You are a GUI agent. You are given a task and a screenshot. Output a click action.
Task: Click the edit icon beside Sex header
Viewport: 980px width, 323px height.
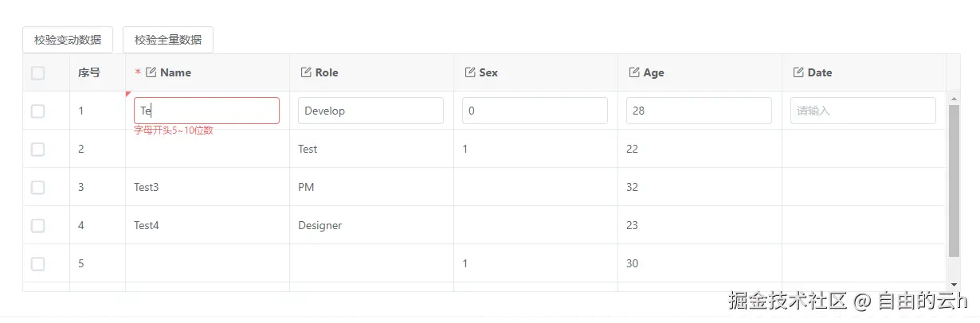[470, 72]
